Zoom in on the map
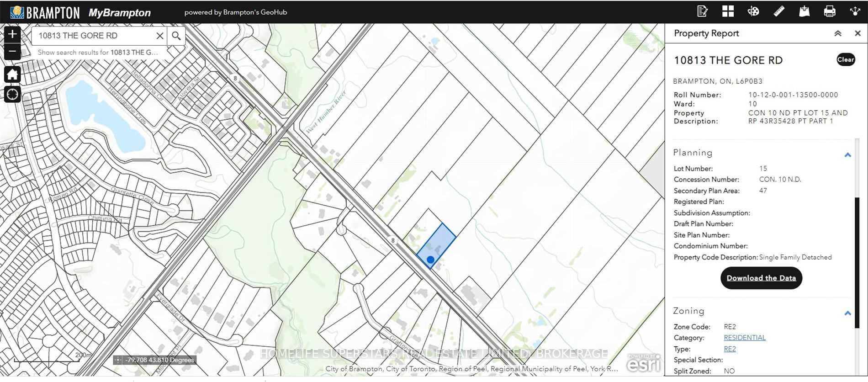Image resolution: width=868 pixels, height=382 pixels. tap(12, 34)
